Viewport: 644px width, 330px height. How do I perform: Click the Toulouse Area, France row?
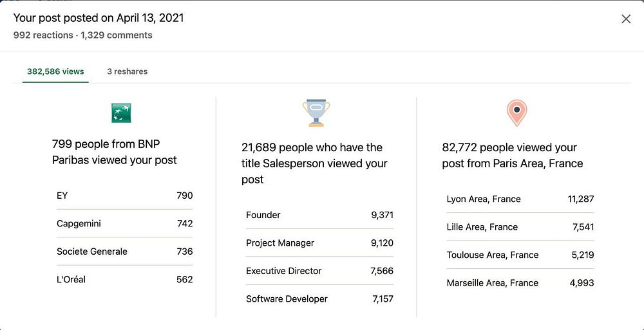click(x=520, y=255)
